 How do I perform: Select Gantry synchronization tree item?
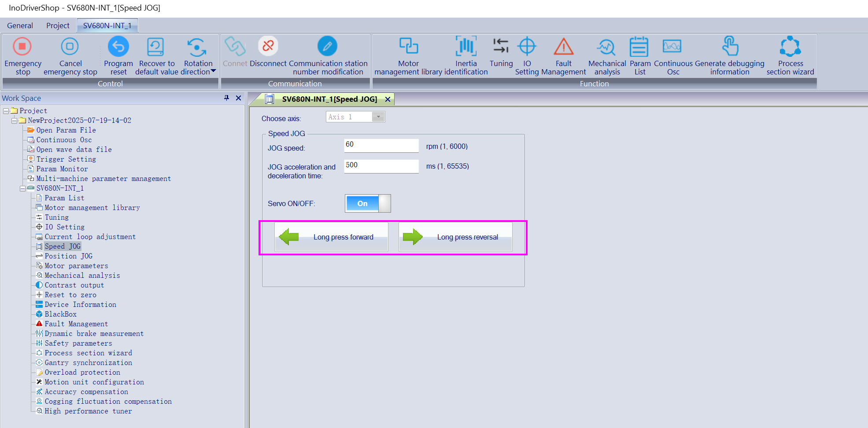coord(89,363)
